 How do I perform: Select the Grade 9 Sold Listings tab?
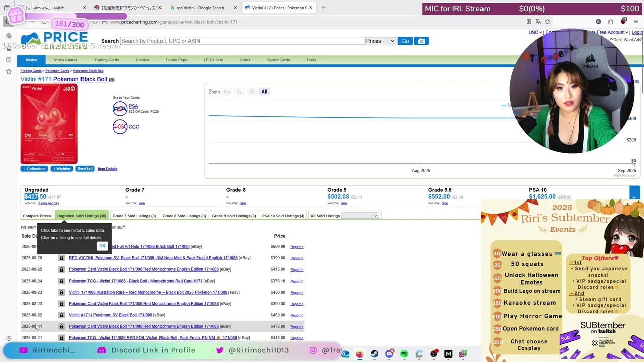(x=234, y=216)
